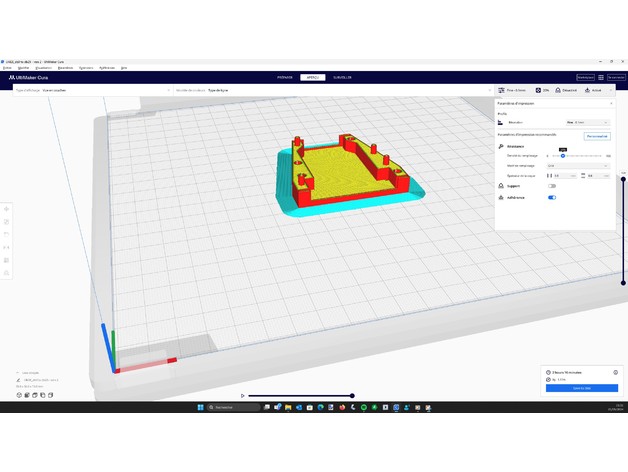Close the print settings panel
The image size is (628, 472).
(611, 102)
